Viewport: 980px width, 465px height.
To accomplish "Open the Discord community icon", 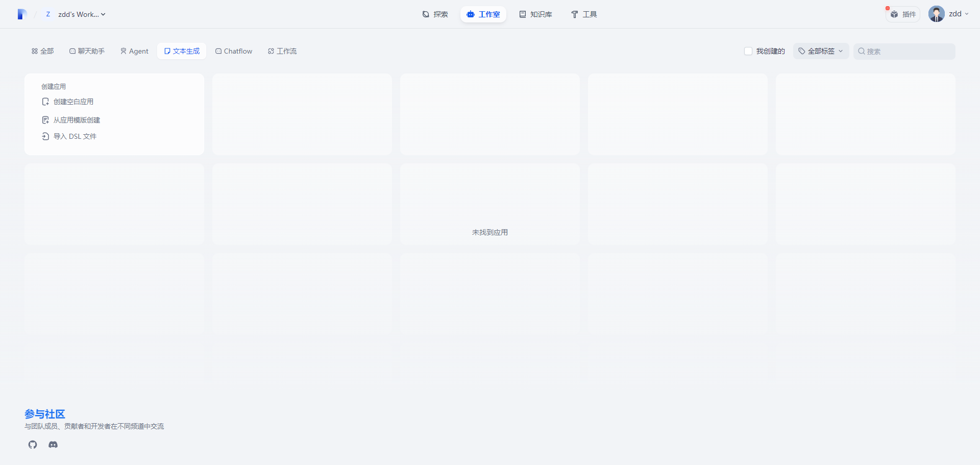I will tap(53, 445).
